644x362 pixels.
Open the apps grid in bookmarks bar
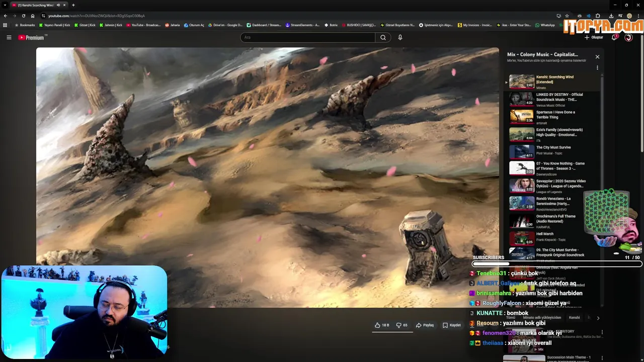coord(5,25)
